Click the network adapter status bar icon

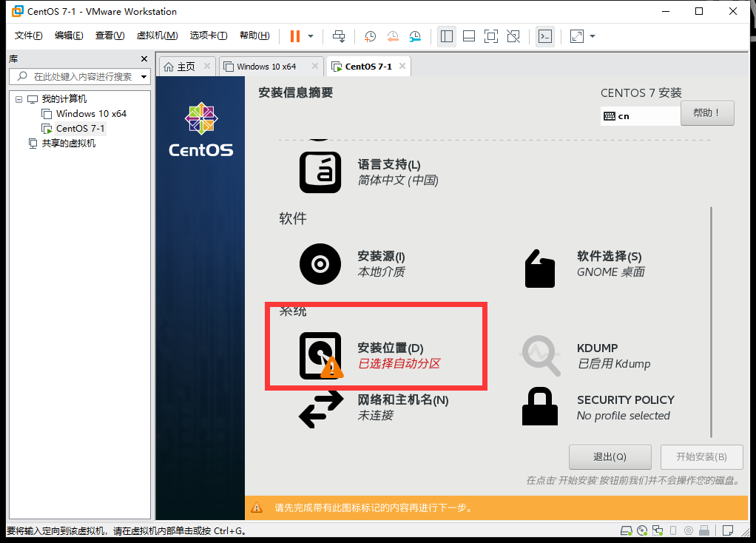point(658,530)
